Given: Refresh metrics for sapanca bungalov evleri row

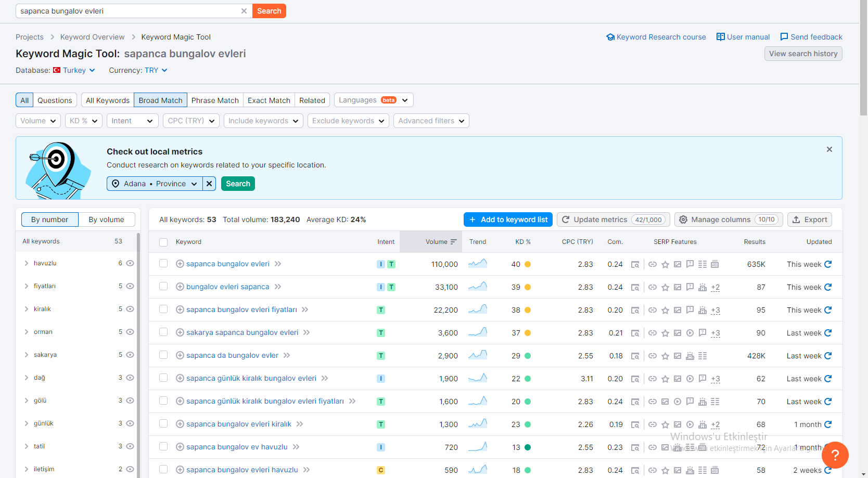Looking at the screenshot, I should point(828,264).
